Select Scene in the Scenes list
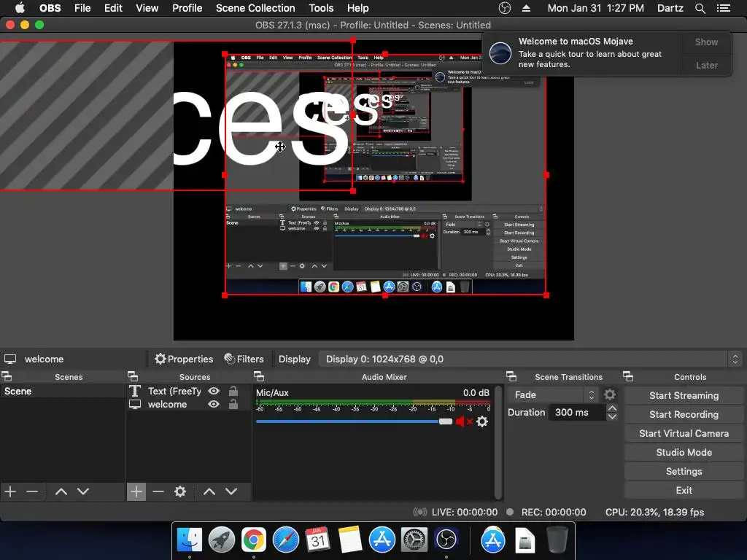The width and height of the screenshot is (747, 560). pos(63,392)
